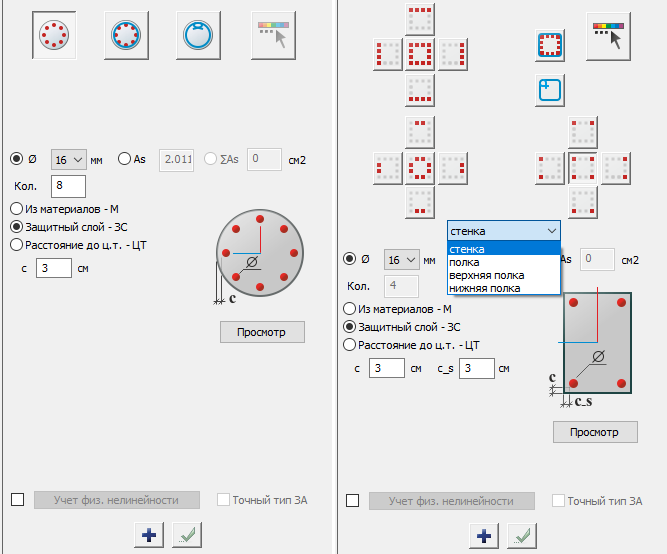Enable 'Учет физ. нелинейности' checkbox in the left panel
This screenshot has height=554, width=667.
17,500
